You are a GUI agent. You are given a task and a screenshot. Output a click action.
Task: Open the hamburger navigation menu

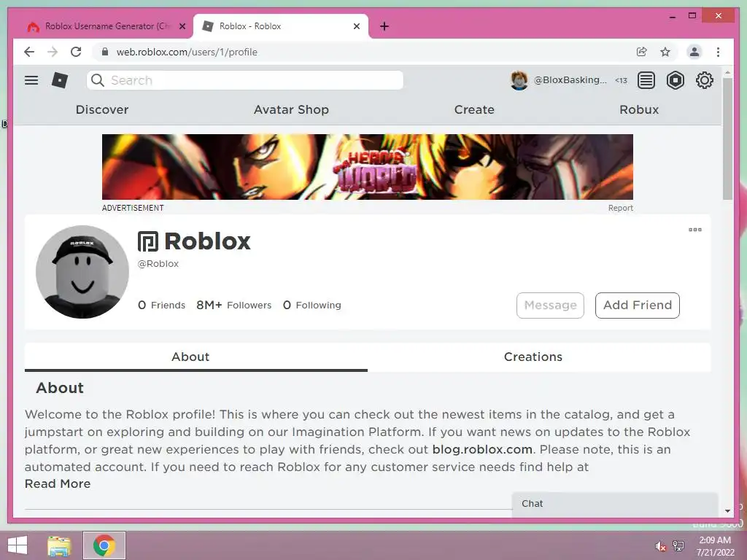(31, 80)
